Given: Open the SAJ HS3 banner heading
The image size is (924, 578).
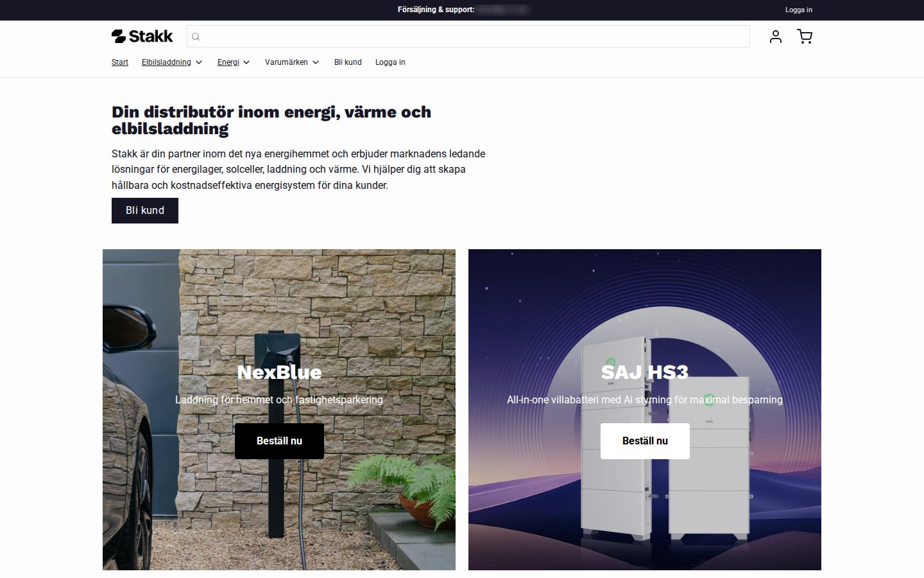Looking at the screenshot, I should pos(645,372).
